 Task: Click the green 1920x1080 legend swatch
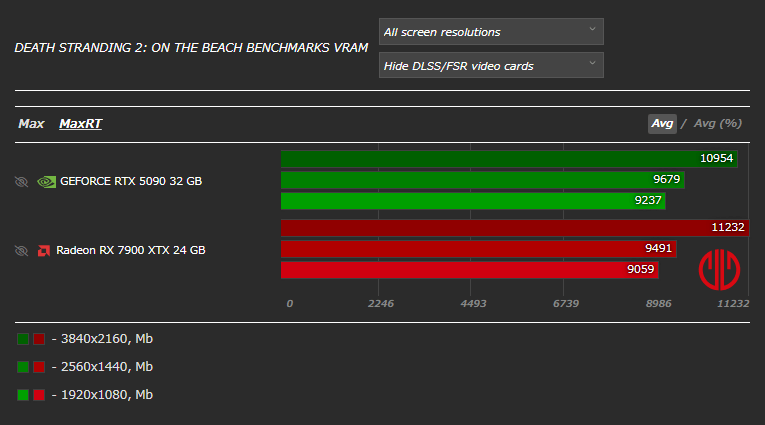click(x=23, y=395)
